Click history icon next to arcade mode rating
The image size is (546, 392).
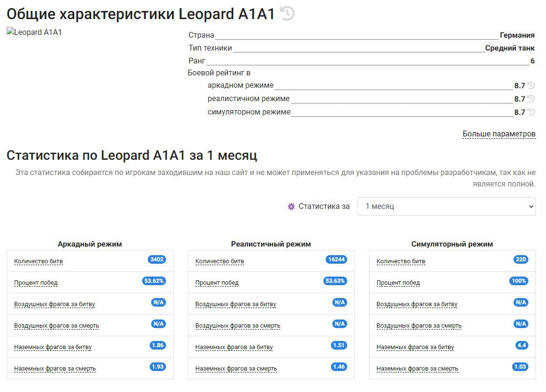coord(531,86)
